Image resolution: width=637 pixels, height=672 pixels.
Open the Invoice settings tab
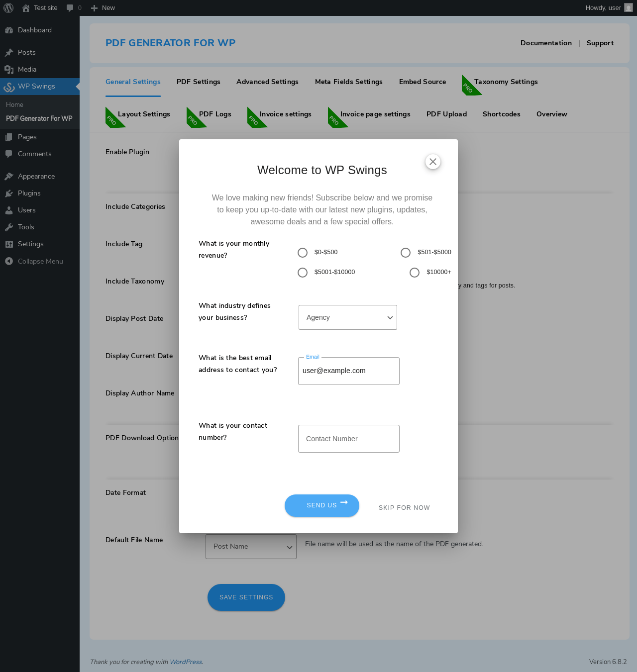point(286,114)
